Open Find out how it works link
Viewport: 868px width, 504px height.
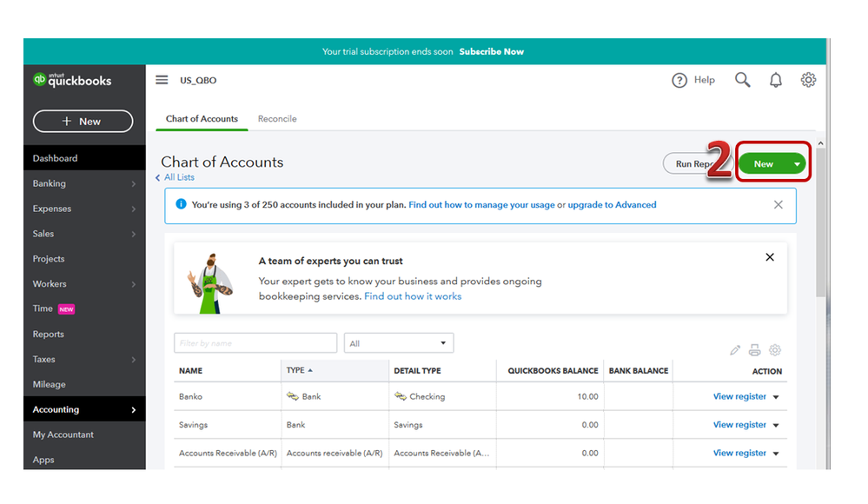coord(413,296)
